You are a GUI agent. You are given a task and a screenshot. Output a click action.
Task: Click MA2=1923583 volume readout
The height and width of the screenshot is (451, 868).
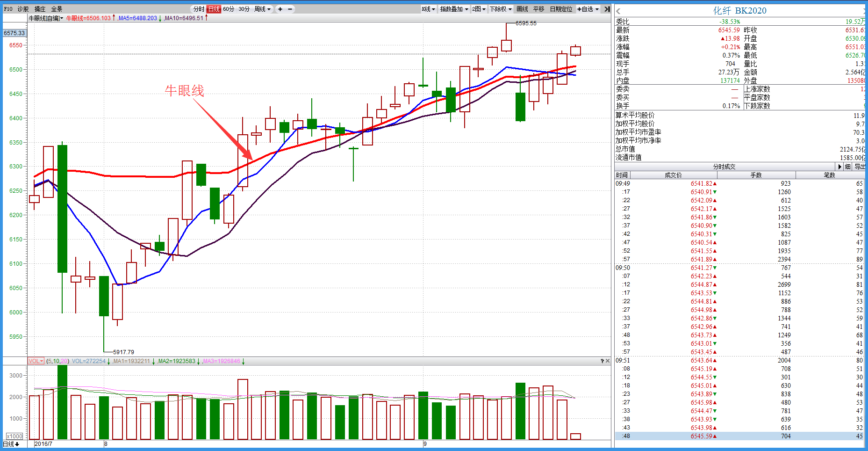coord(177,361)
